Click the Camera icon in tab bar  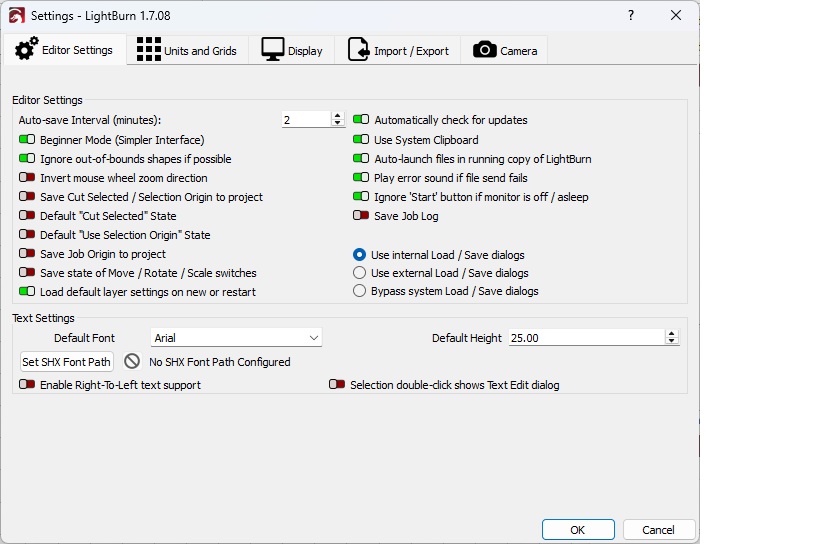pyautogui.click(x=485, y=50)
